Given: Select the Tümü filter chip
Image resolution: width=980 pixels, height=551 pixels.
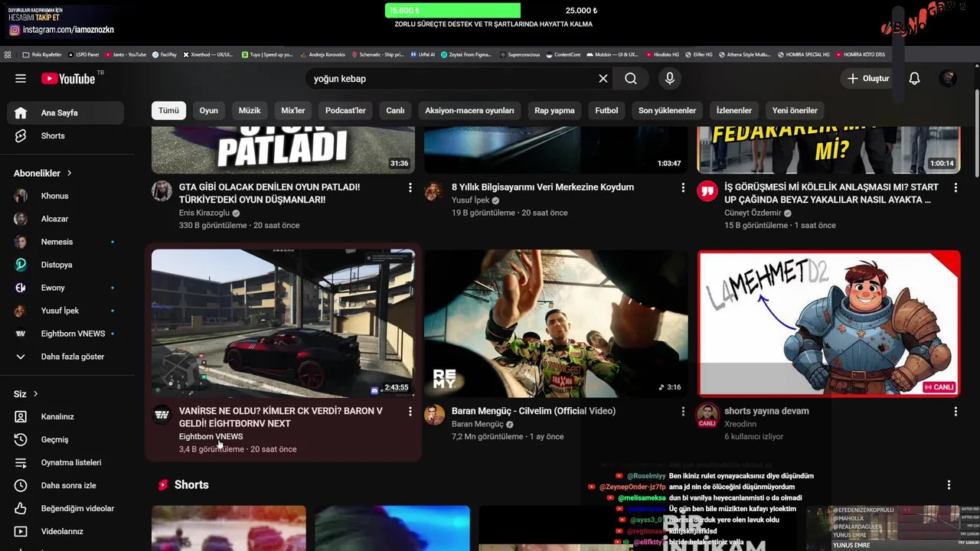Looking at the screenshot, I should coord(168,110).
